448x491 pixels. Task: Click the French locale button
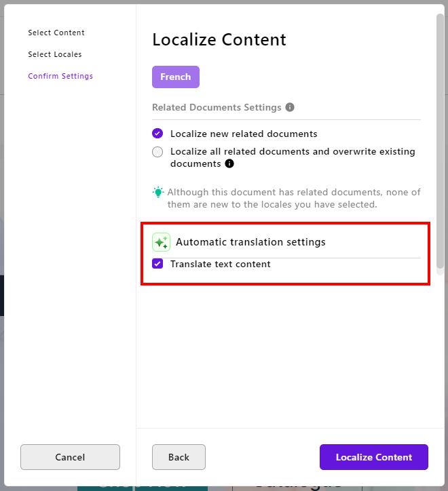point(176,77)
